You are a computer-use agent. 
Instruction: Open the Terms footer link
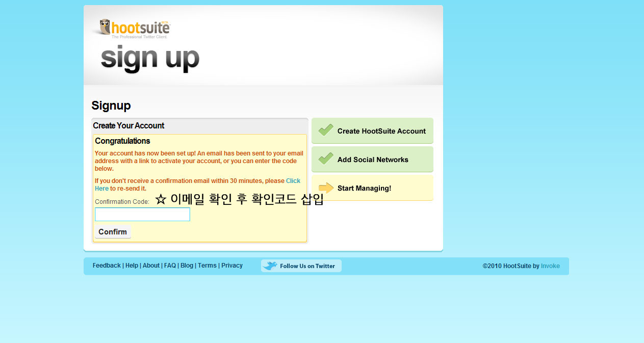tap(207, 266)
